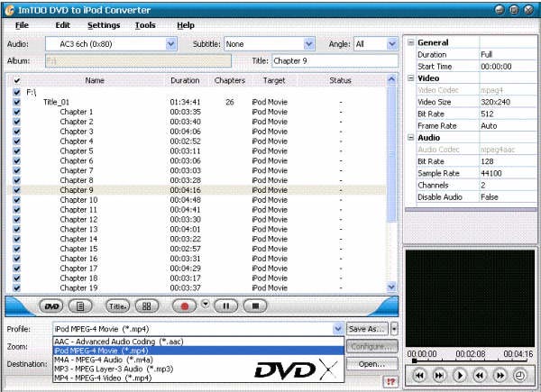Click the list scroll down arrow

pos(391,287)
